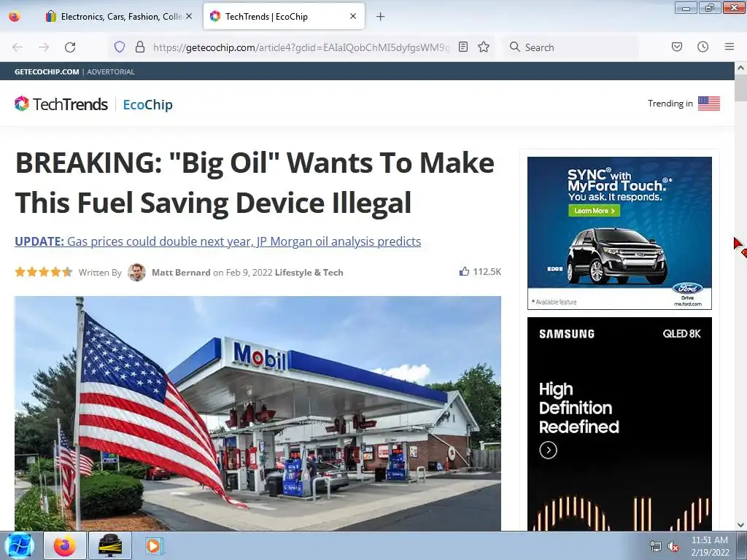The image size is (747, 560).
Task: Switch to the Electronics, Cars, Fashion tab
Action: click(x=119, y=17)
